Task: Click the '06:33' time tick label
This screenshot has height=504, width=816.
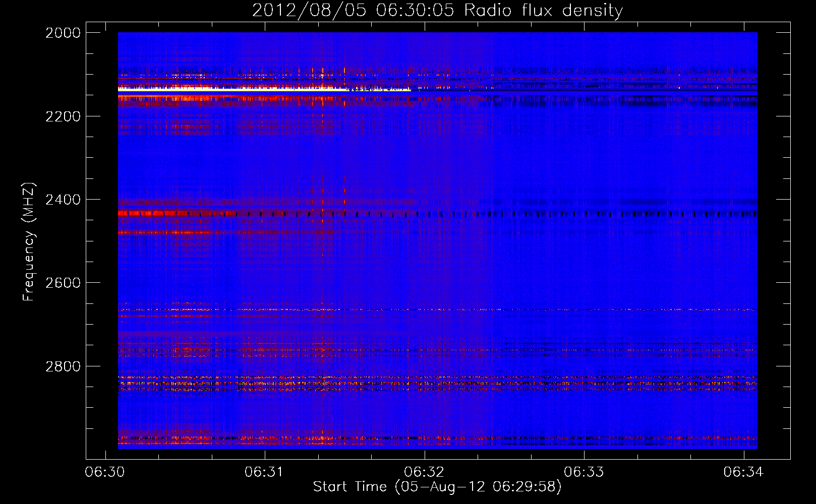Action: (584, 472)
